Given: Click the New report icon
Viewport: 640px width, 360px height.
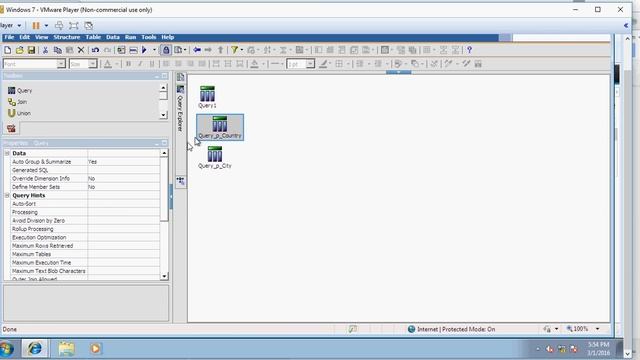Looking at the screenshot, I should (x=7, y=50).
